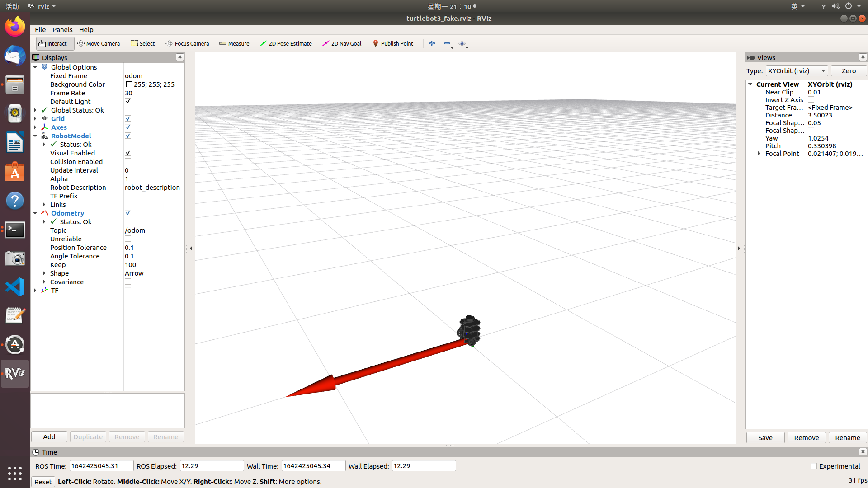Launch Files manager from the dock
The image size is (868, 488).
pos(15,84)
